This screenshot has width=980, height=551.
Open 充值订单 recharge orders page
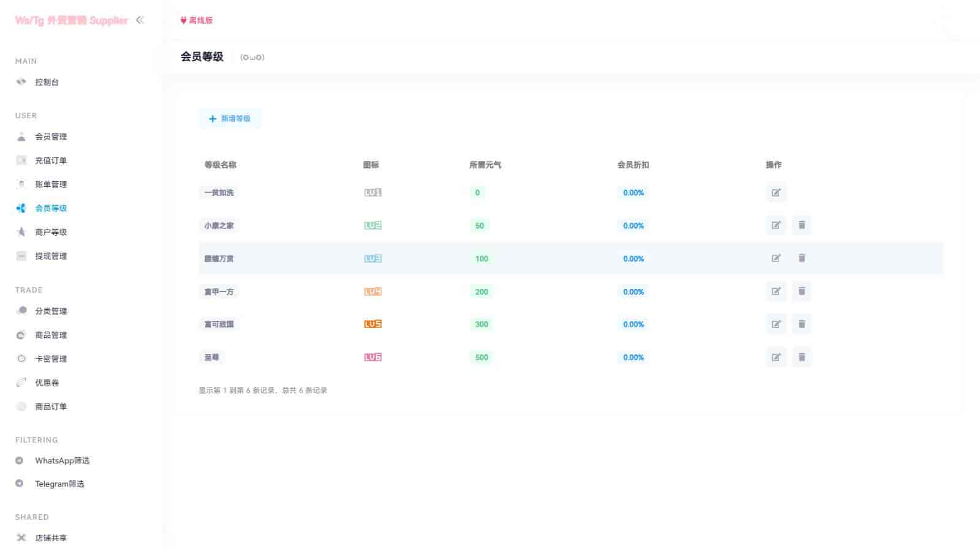tap(51, 160)
